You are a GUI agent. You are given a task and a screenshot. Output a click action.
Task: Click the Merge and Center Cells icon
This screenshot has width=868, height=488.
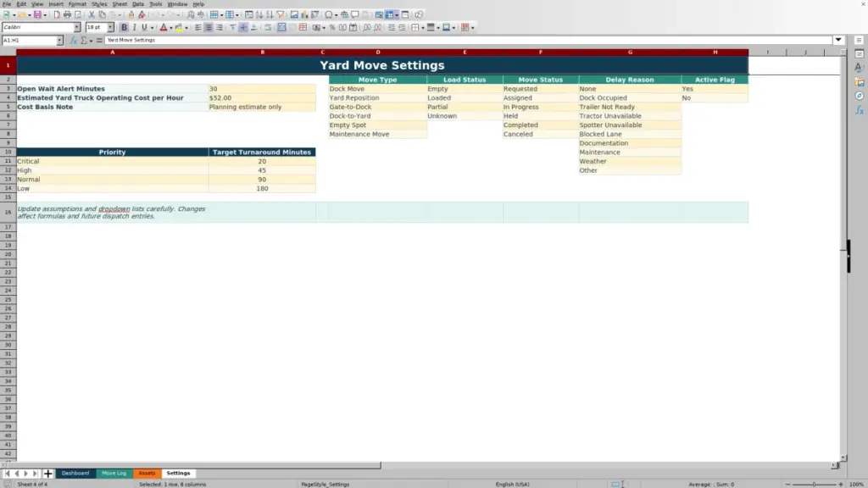click(x=281, y=27)
